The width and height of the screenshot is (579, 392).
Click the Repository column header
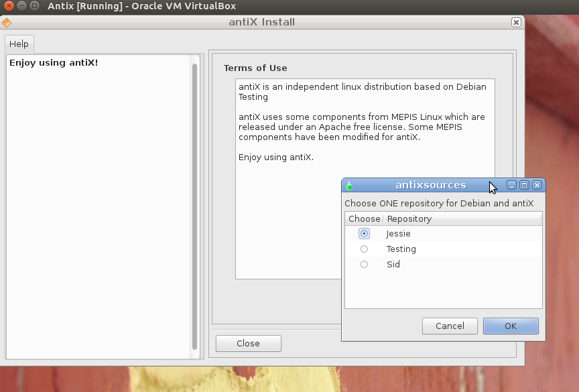pyautogui.click(x=462, y=219)
